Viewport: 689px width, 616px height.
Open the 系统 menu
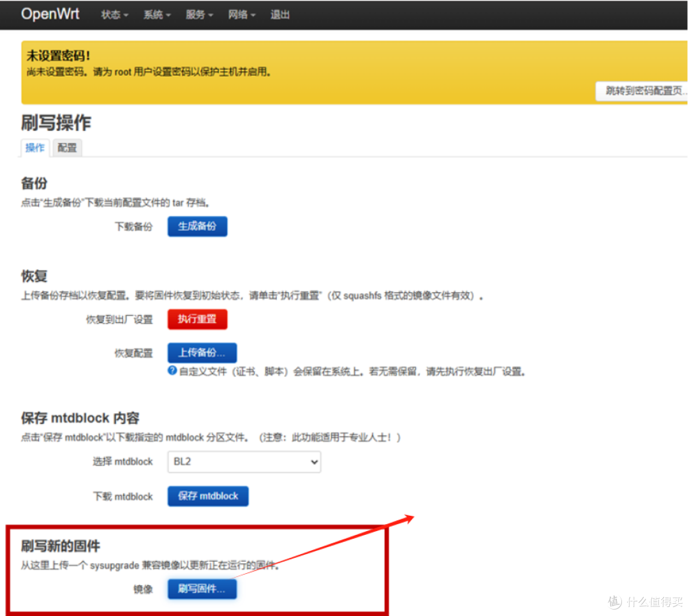click(157, 15)
